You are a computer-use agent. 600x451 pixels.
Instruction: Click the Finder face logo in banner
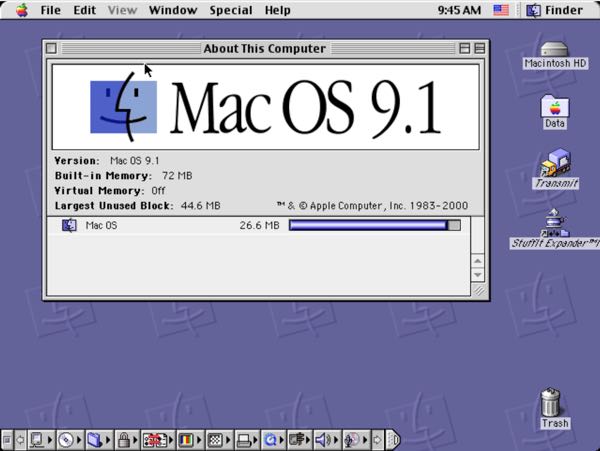(x=123, y=107)
